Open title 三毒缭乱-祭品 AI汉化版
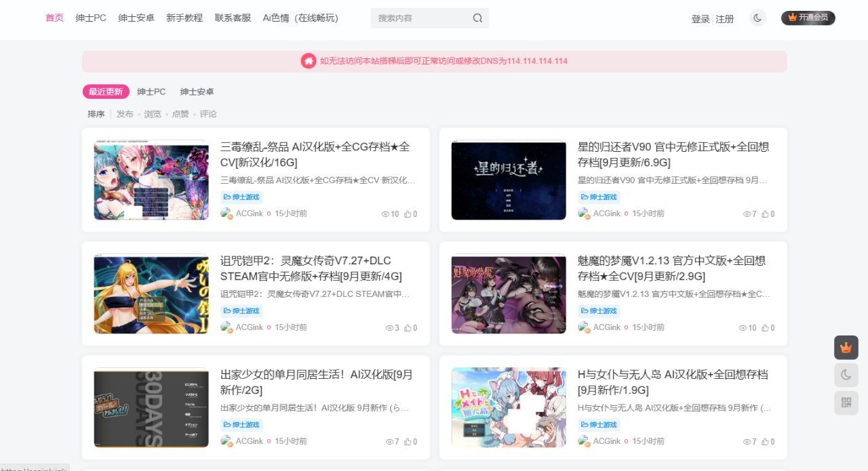This screenshot has height=471, width=868. 315,155
